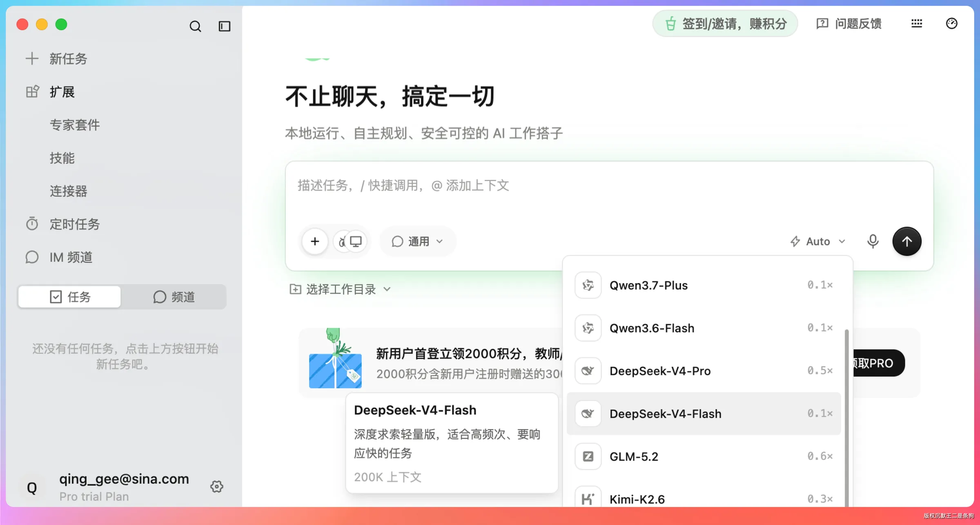Click the search icon in sidebar header
The height and width of the screenshot is (525, 980).
tap(195, 27)
